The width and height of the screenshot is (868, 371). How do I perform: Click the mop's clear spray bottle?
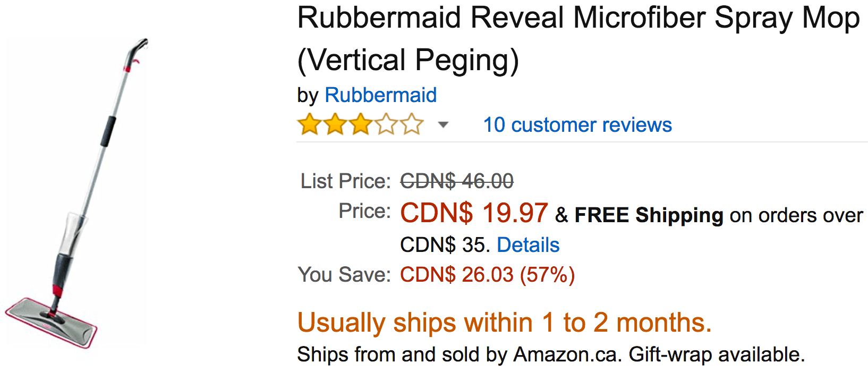pos(74,234)
